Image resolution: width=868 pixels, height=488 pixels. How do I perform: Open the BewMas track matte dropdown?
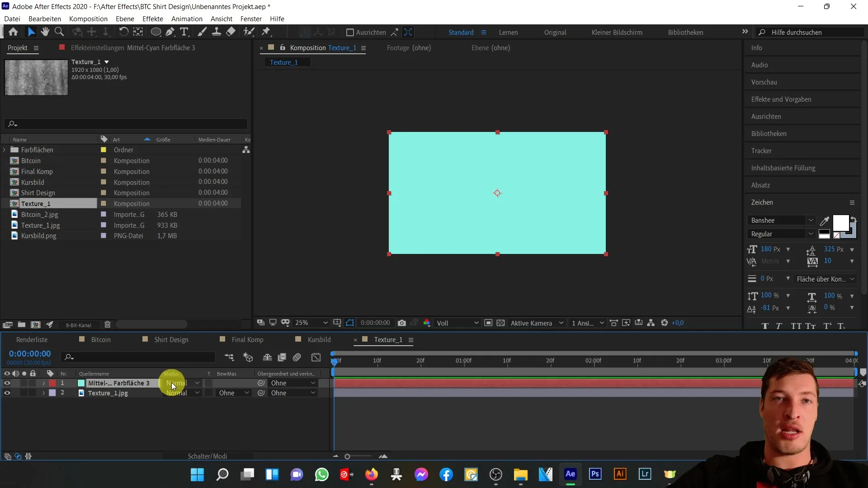[x=233, y=393]
